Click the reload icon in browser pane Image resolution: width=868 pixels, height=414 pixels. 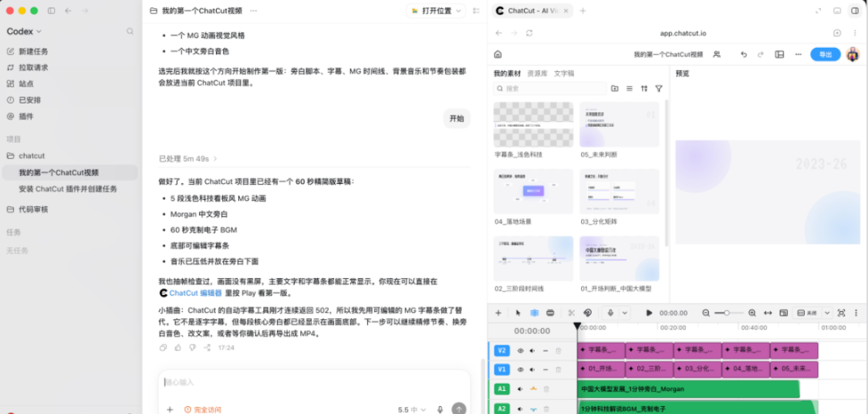coord(530,33)
